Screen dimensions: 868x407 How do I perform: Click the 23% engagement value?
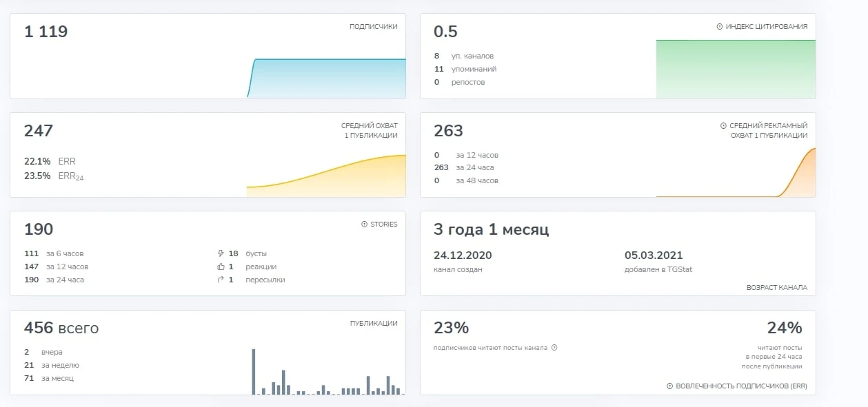point(451,328)
